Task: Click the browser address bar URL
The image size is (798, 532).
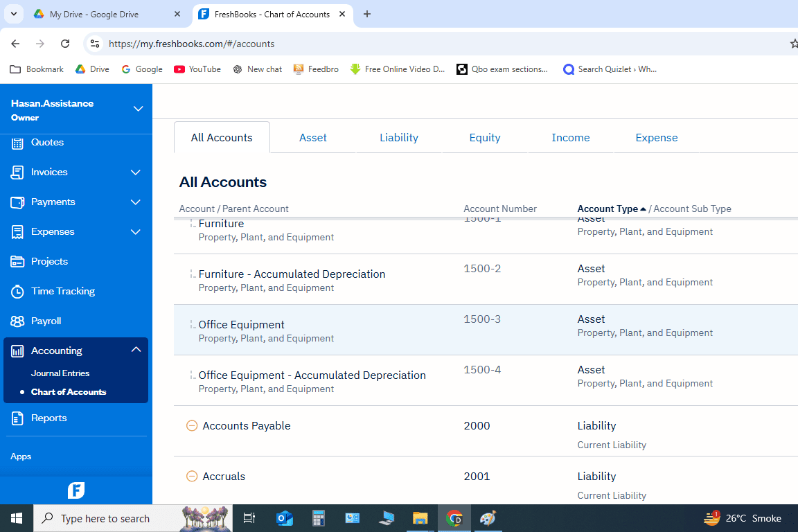Action: click(x=191, y=44)
